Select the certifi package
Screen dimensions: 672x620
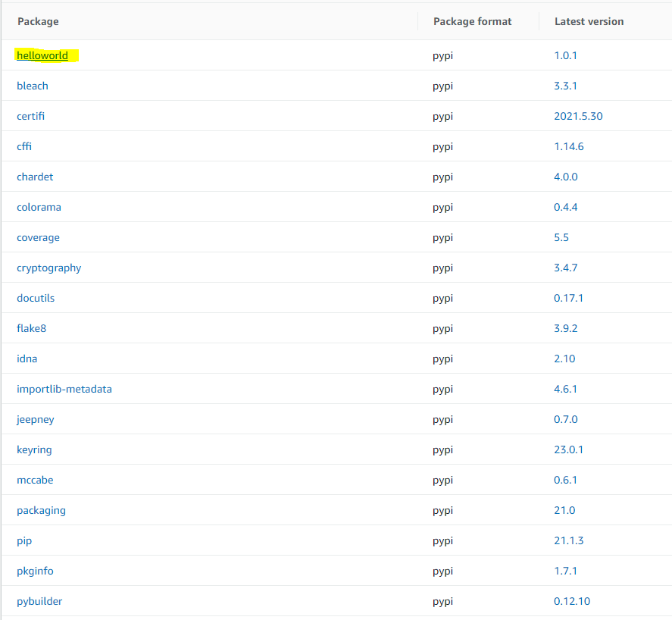[30, 116]
